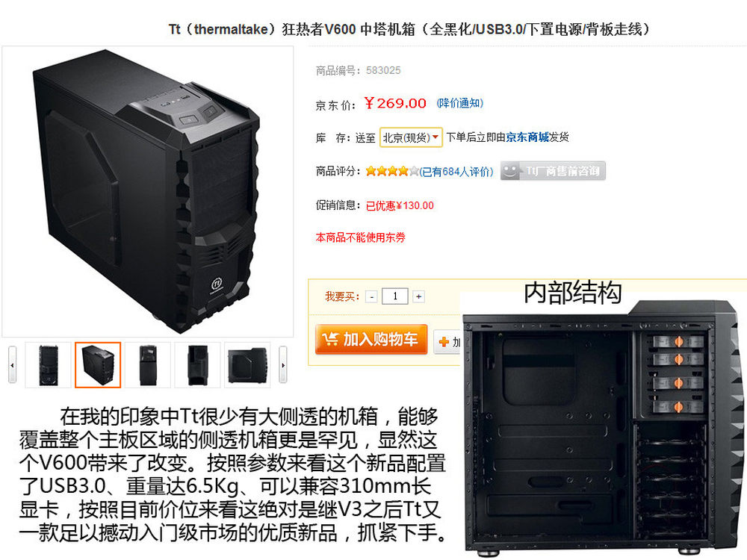Open the 已有684人评价 reviews link
Image resolution: width=747 pixels, height=560 pixels.
(x=456, y=172)
